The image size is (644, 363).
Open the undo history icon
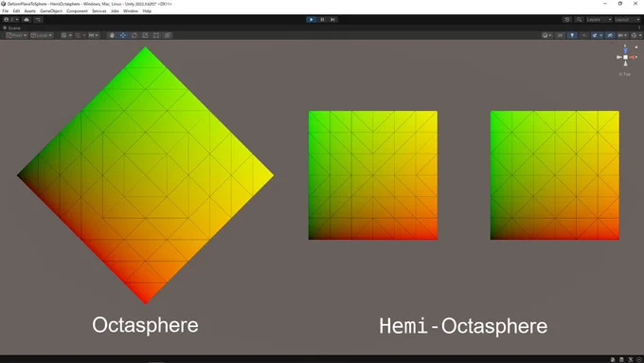point(567,19)
